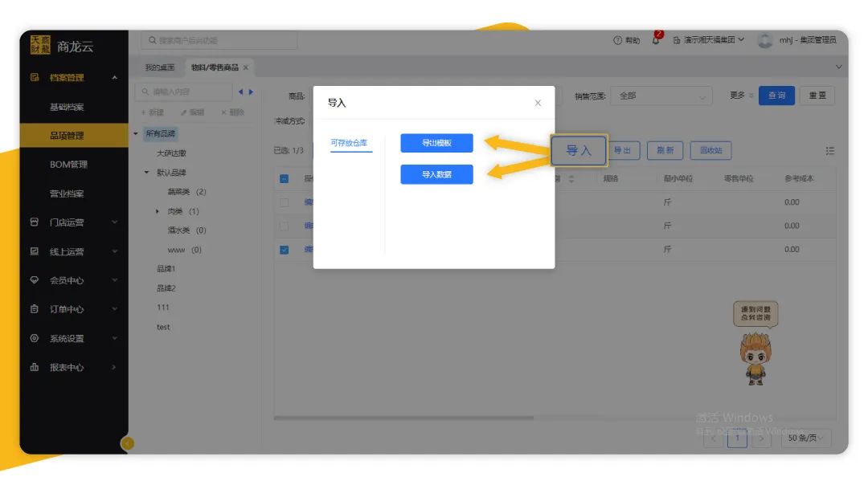This screenshot has height=489, width=868.
Task: Uncheck the third product row checkbox
Action: click(x=284, y=250)
